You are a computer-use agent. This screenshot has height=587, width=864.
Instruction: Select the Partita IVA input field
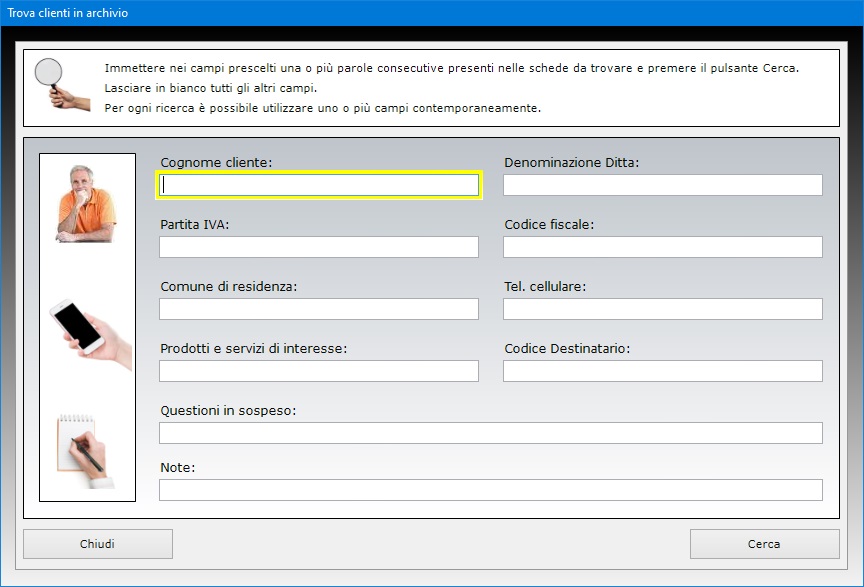coord(319,247)
